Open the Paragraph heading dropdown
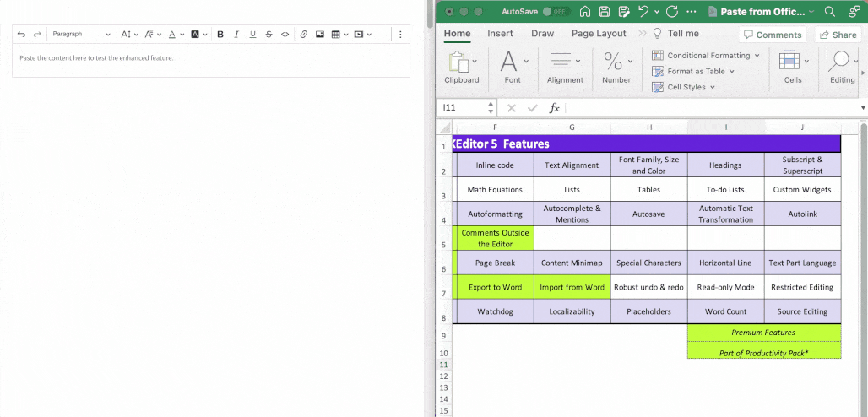868x417 pixels. point(81,35)
